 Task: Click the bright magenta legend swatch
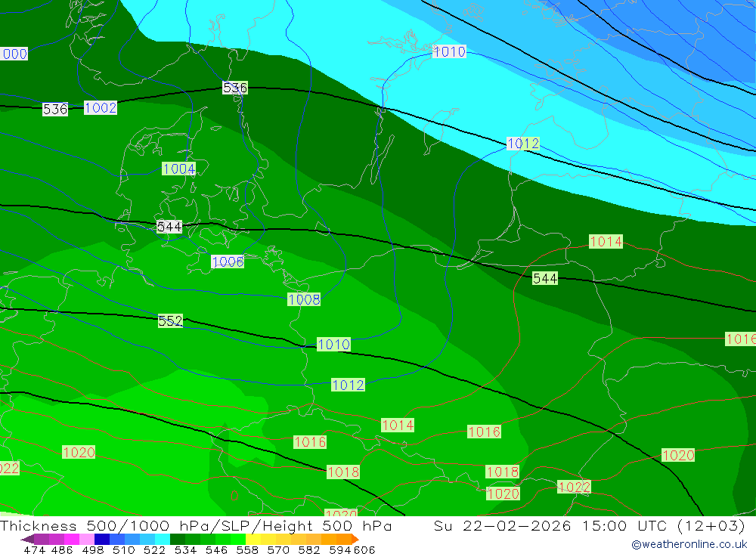[72, 539]
